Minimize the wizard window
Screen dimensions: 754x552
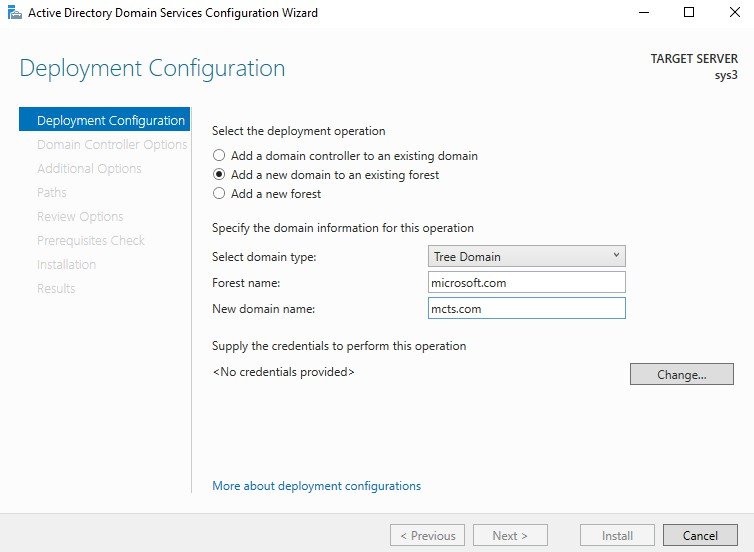(x=644, y=13)
